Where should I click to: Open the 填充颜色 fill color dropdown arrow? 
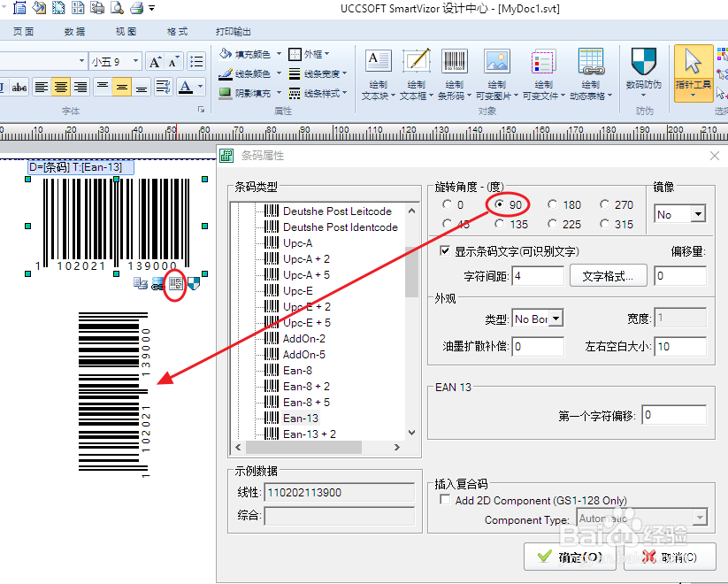279,54
